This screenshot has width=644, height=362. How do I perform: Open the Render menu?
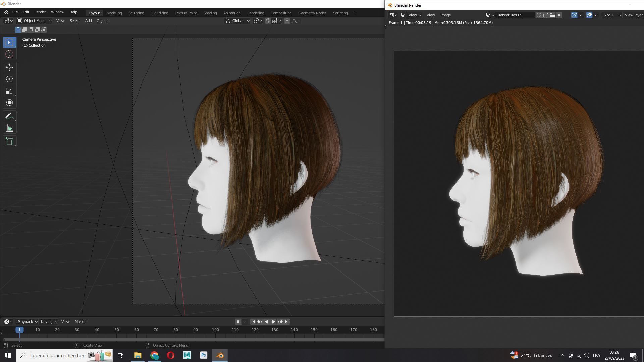40,12
